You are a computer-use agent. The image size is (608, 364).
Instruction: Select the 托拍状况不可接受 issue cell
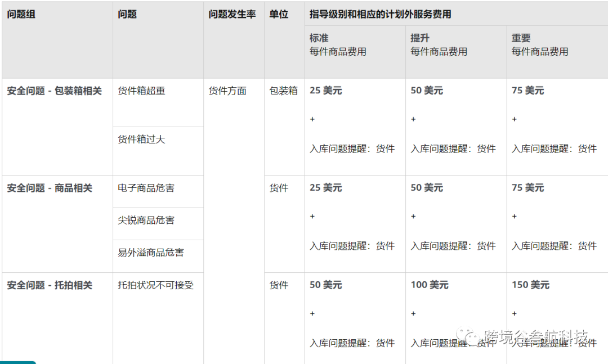[155, 285]
